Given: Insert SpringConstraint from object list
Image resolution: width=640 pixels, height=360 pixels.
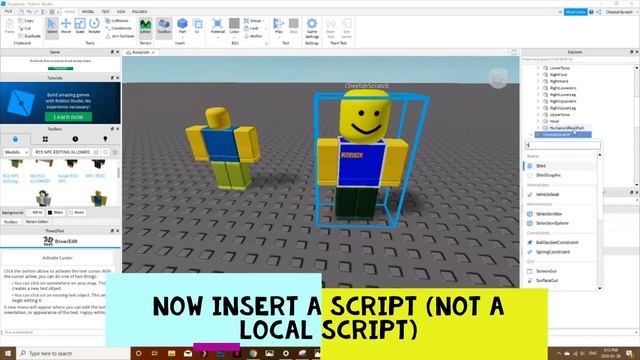Looking at the screenshot, I should [560, 252].
